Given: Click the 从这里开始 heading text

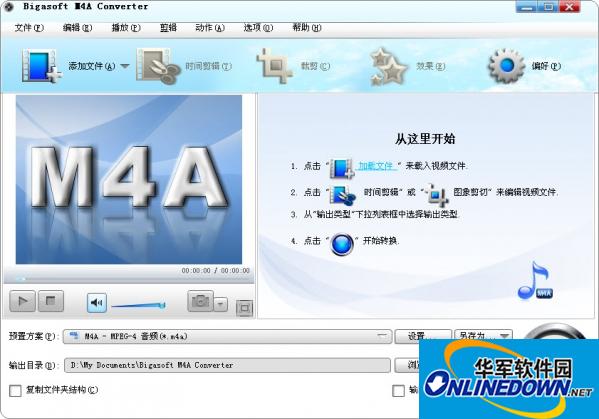Looking at the screenshot, I should [x=425, y=139].
